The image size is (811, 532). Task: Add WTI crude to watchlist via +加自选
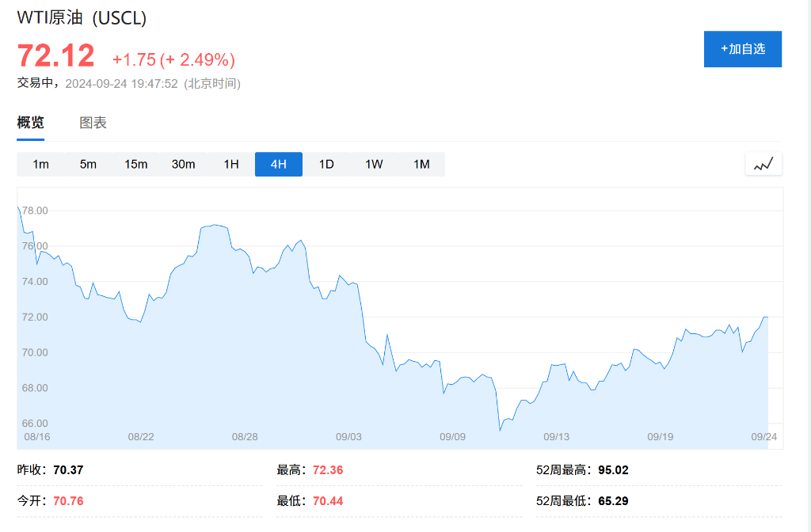coord(742,48)
